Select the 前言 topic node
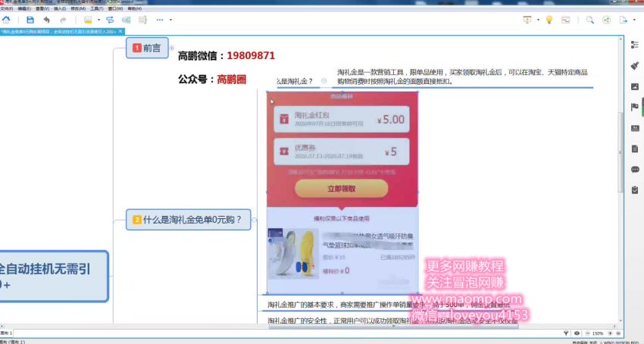 (x=147, y=48)
